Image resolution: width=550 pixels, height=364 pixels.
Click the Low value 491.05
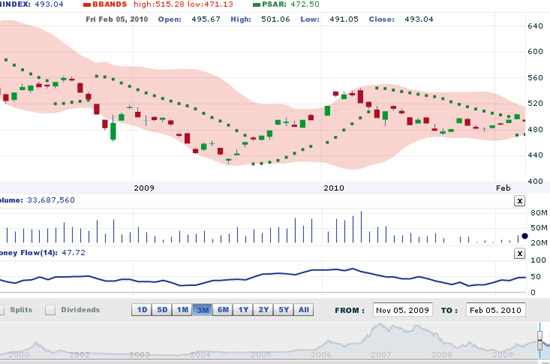tap(344, 19)
